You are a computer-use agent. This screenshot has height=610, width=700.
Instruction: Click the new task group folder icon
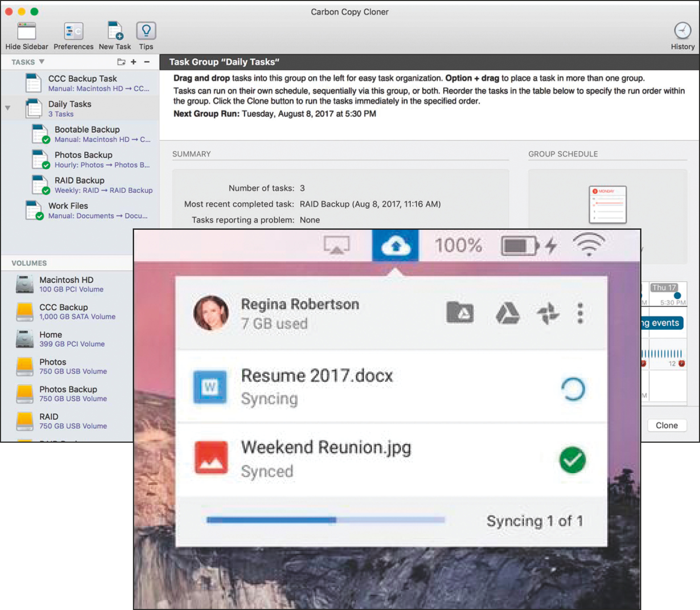[121, 62]
